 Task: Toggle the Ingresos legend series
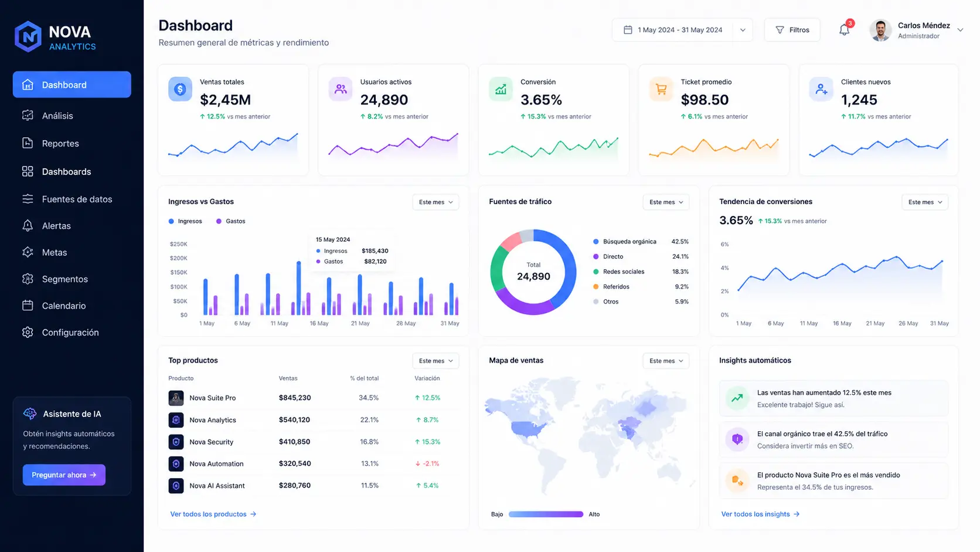[x=185, y=221]
